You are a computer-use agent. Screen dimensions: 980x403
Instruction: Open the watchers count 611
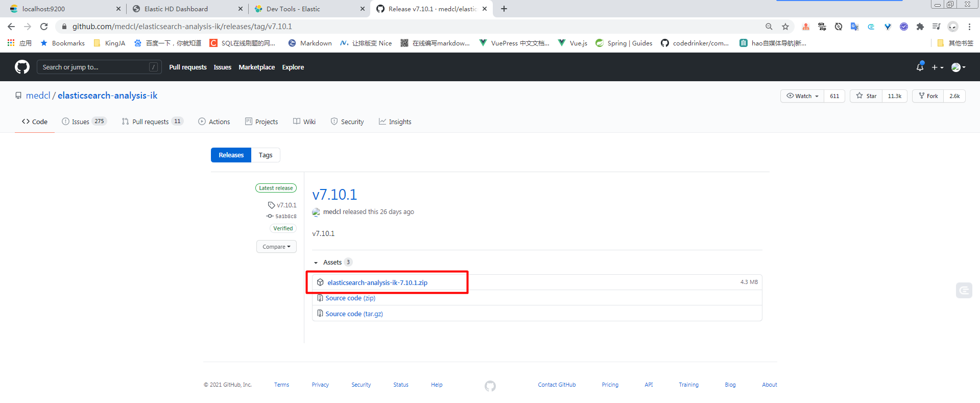(834, 96)
